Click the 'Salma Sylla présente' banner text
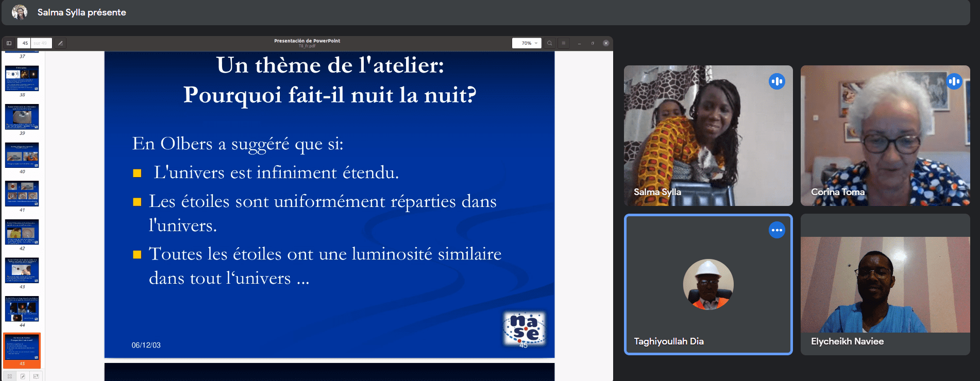Image resolution: width=980 pixels, height=381 pixels. [82, 12]
